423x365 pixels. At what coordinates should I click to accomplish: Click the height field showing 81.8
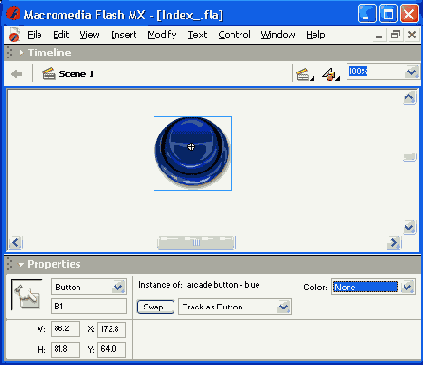click(65, 349)
